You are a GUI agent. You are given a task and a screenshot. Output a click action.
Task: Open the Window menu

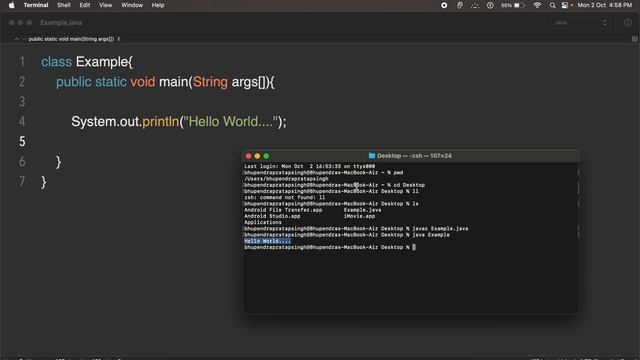pyautogui.click(x=132, y=5)
